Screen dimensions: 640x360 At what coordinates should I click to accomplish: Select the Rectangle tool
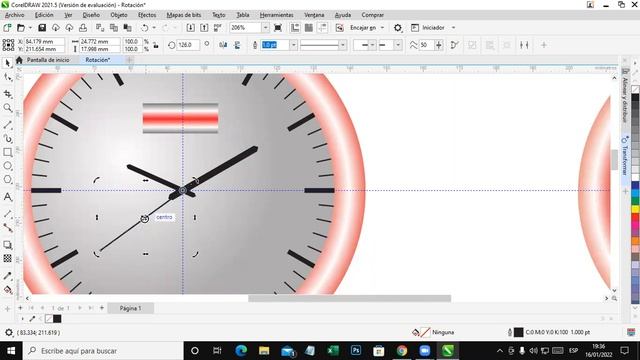tap(7, 152)
